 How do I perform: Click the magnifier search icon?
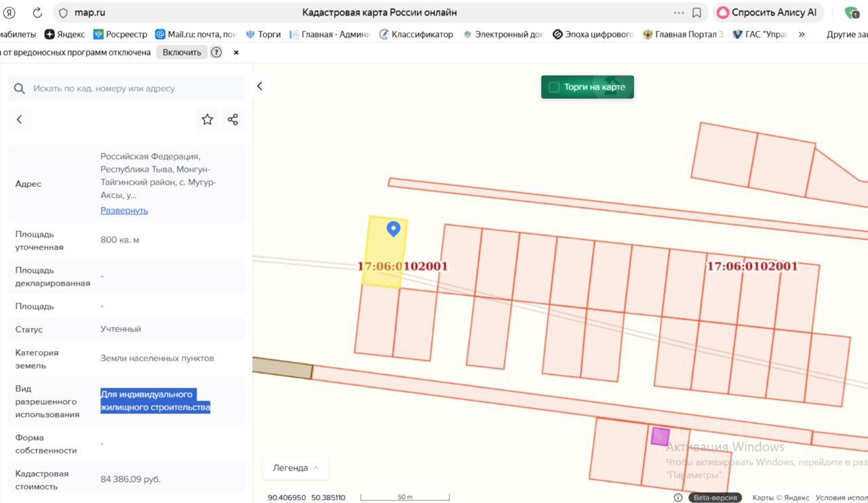[20, 89]
